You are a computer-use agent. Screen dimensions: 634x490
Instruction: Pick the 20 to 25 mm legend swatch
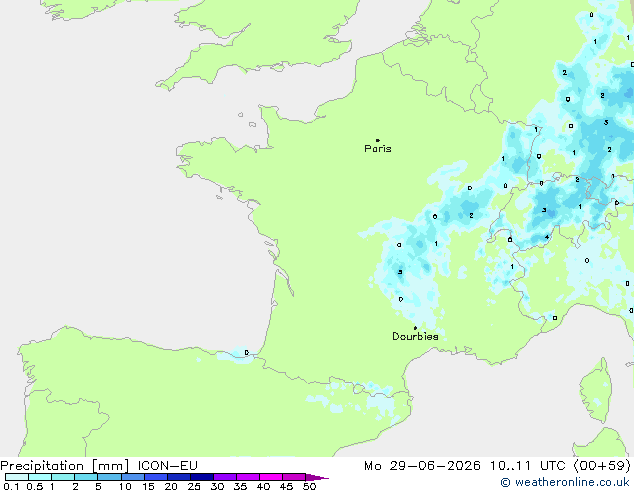pyautogui.click(x=179, y=477)
